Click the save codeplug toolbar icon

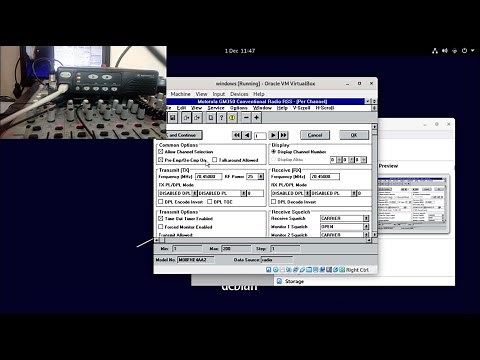click(173, 117)
